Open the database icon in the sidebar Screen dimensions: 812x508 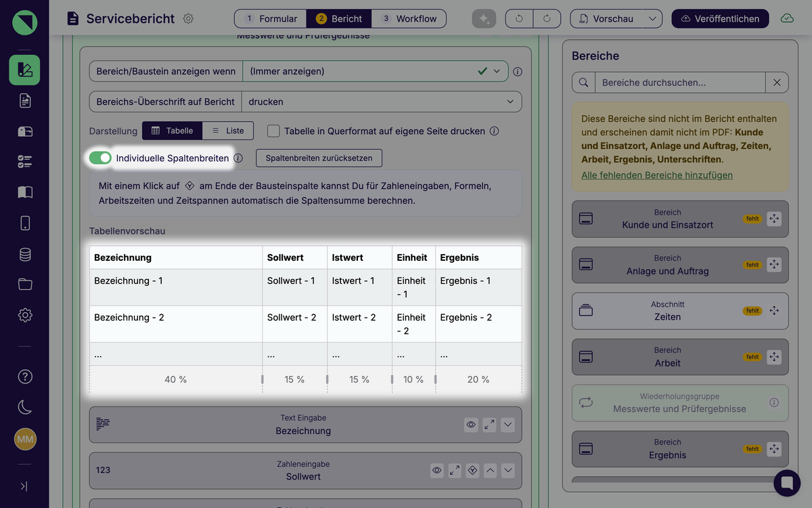[x=25, y=254]
